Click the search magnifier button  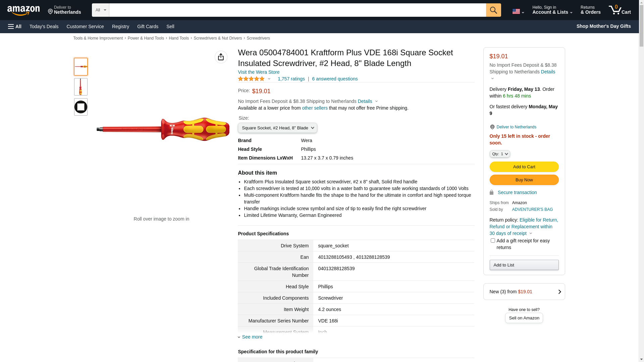point(493,10)
